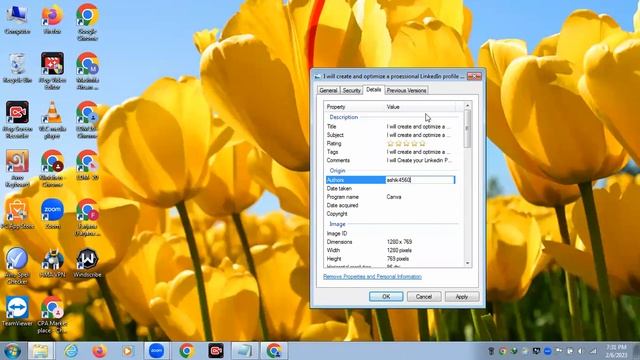640x360 pixels.
Task: Click the taskbar clock
Action: pos(616,351)
